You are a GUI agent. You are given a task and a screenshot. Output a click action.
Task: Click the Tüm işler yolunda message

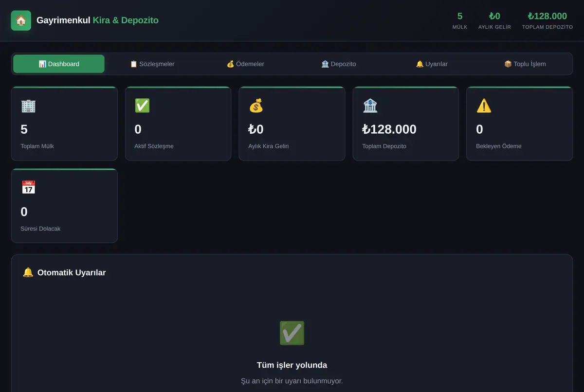click(x=292, y=365)
